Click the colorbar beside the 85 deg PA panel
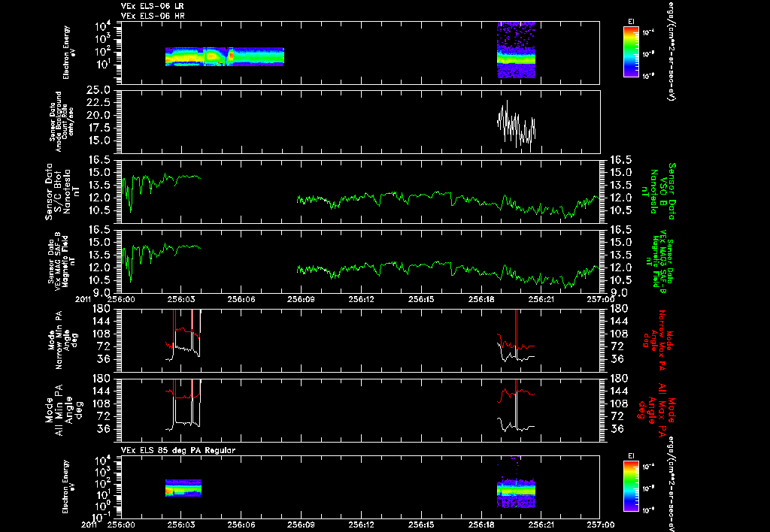Screen dimensions: 770x532 tap(631, 486)
